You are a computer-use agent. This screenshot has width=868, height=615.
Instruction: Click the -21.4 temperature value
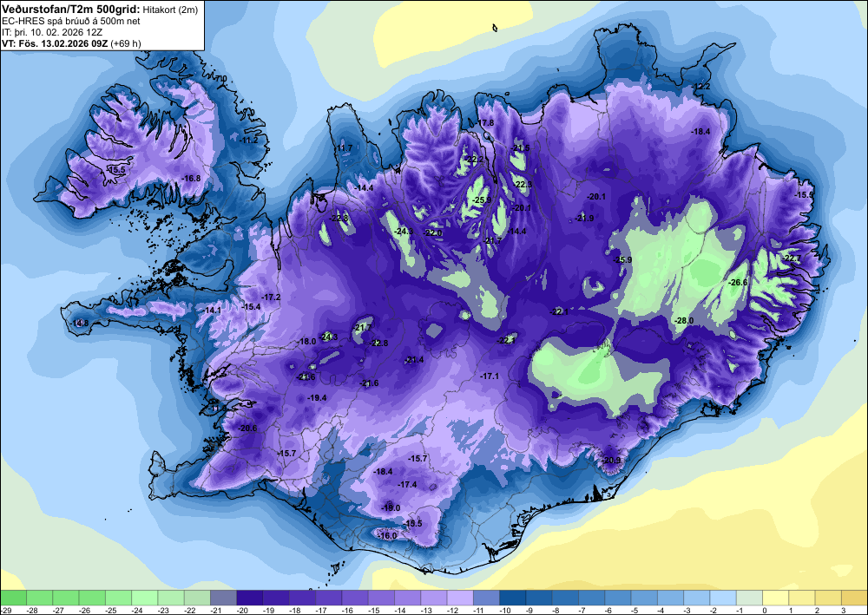[x=414, y=360]
